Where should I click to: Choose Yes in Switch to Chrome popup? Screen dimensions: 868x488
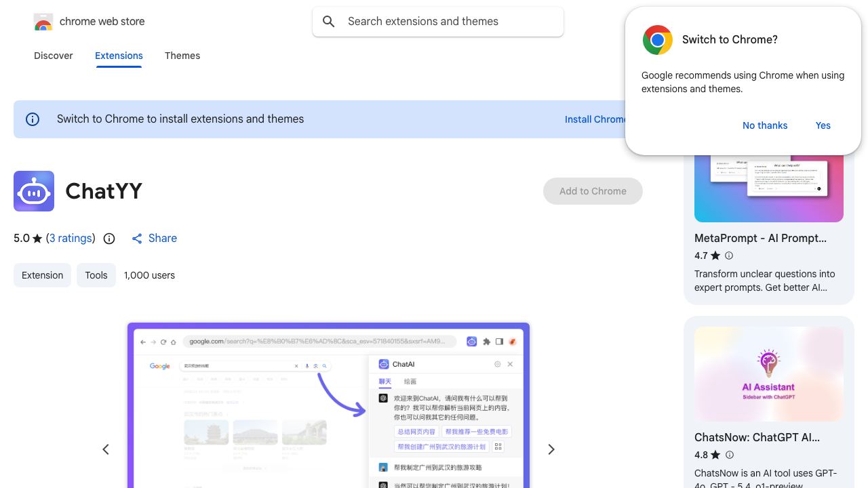(823, 125)
